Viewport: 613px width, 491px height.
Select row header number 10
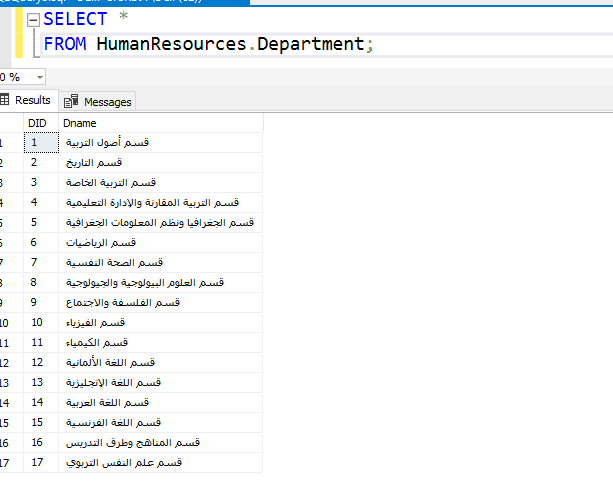point(11,323)
